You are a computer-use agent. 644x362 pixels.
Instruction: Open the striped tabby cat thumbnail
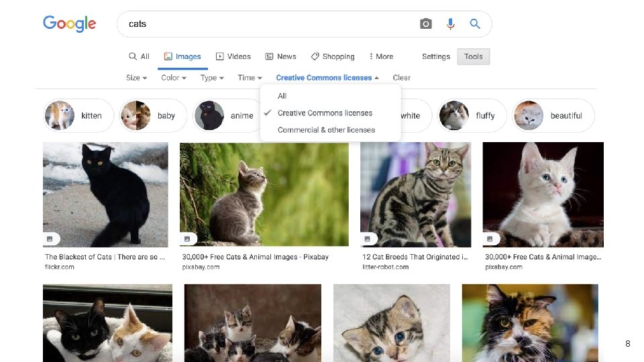coord(416,194)
